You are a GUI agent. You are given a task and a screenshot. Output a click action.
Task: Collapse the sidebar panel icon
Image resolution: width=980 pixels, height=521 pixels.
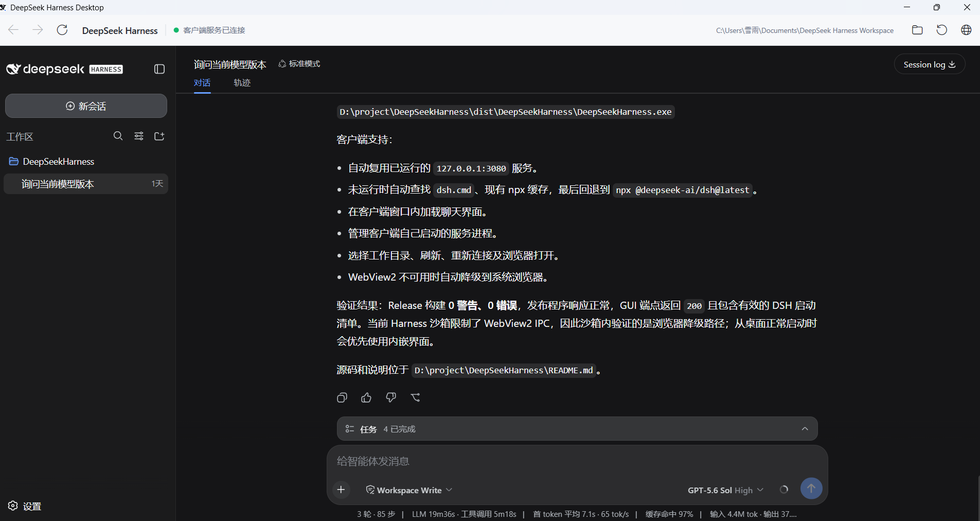tap(159, 69)
